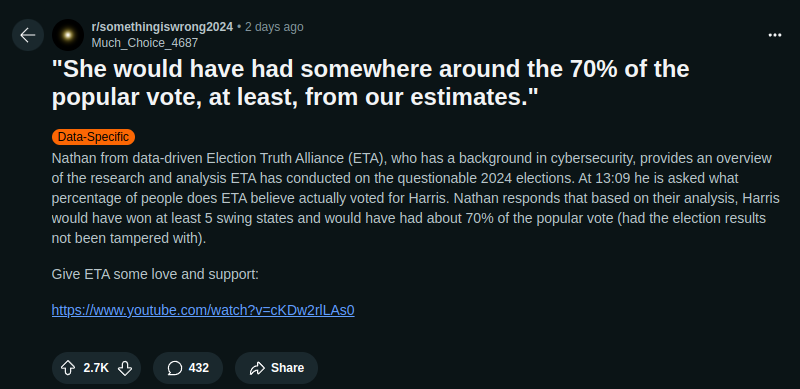Click the "Give ETA some love and support" line
The height and width of the screenshot is (389, 800).
[156, 274]
